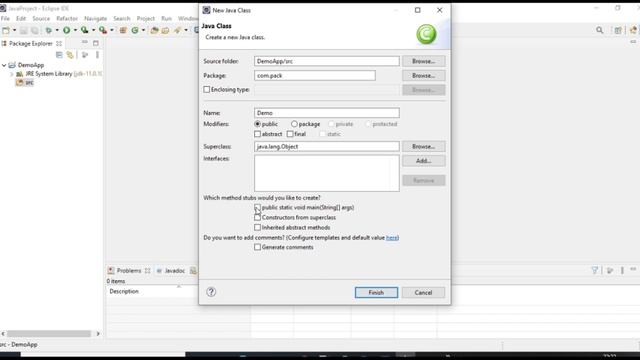This screenshot has height=360, width=640.
Task: Click Finish to create the class
Action: pyautogui.click(x=376, y=292)
